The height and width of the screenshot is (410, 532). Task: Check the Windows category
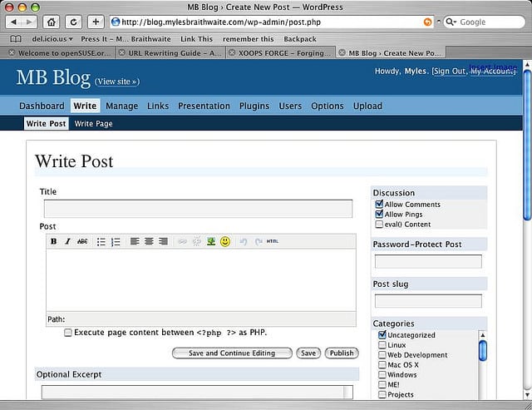[x=382, y=374]
